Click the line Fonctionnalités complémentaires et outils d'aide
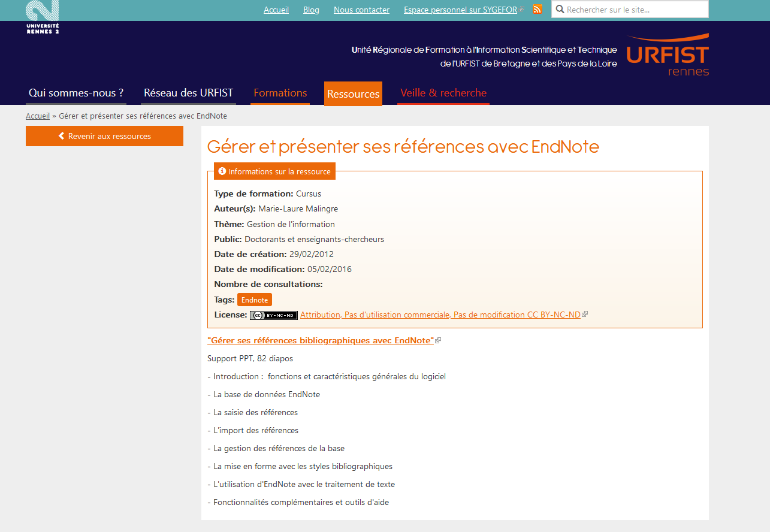This screenshot has width=770, height=532. pos(298,503)
